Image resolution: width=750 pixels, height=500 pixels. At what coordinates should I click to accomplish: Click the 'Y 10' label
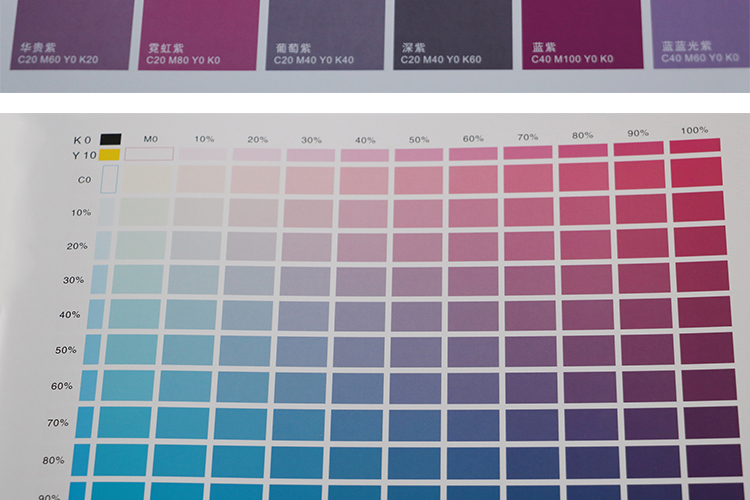click(x=84, y=155)
